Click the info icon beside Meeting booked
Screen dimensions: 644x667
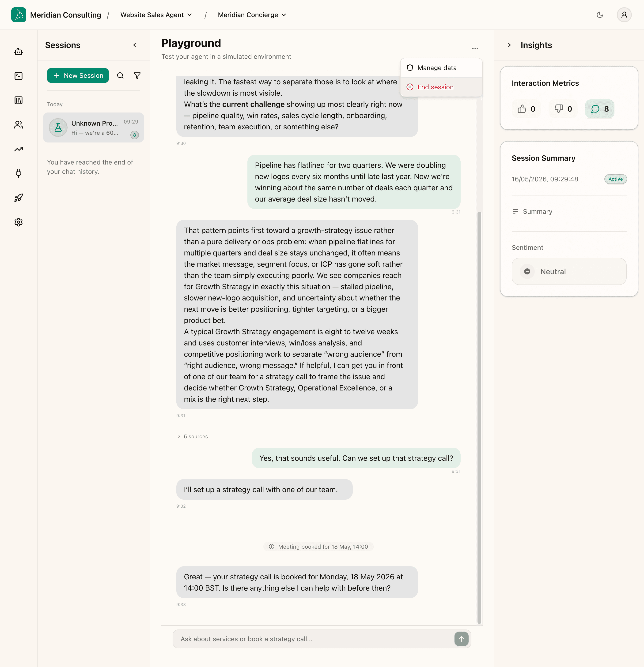pos(271,547)
